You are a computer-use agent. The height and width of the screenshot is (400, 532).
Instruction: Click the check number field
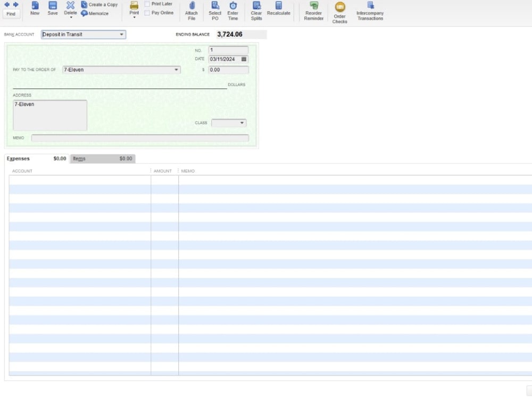click(x=228, y=50)
